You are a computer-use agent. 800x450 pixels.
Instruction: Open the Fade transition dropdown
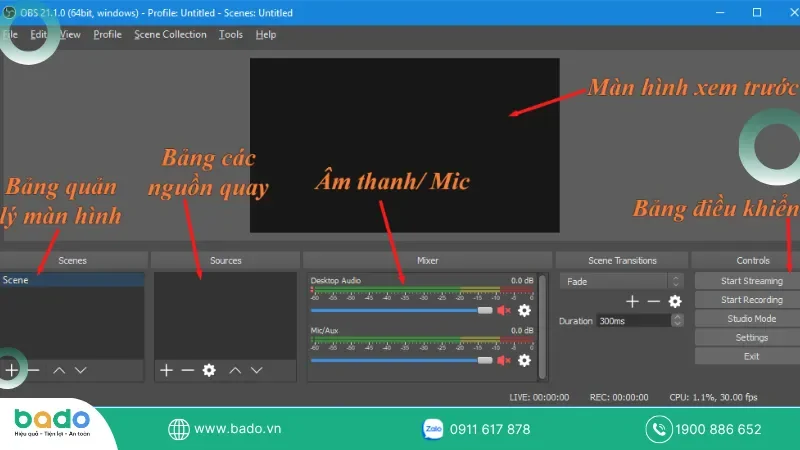pos(621,281)
